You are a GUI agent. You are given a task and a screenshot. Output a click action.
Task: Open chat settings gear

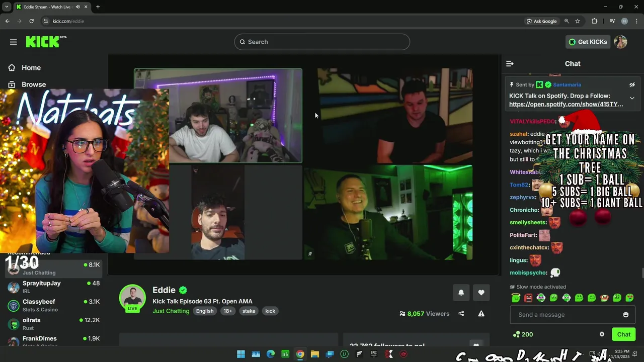coord(602,334)
